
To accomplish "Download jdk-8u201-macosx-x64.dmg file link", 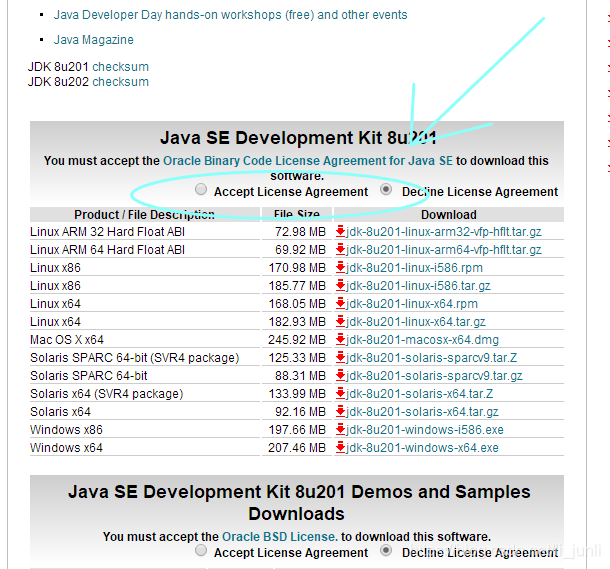I will pyautogui.click(x=422, y=340).
